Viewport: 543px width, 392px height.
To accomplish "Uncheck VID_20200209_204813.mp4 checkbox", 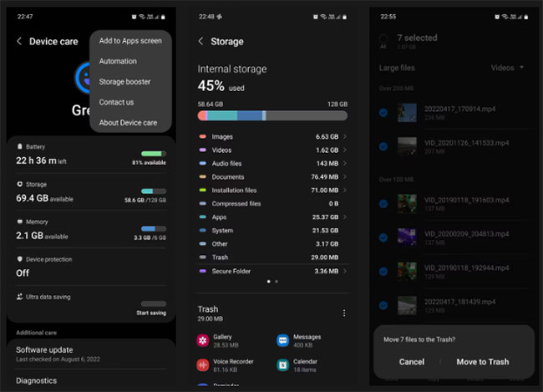I will click(x=383, y=237).
